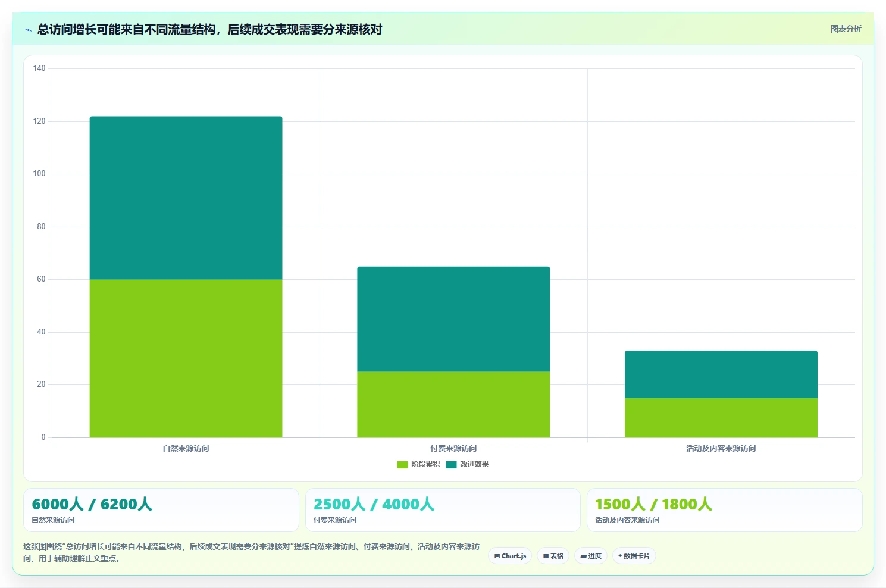886x588 pixels.
Task: Click the title icon before 总访问增长
Action: click(28, 30)
